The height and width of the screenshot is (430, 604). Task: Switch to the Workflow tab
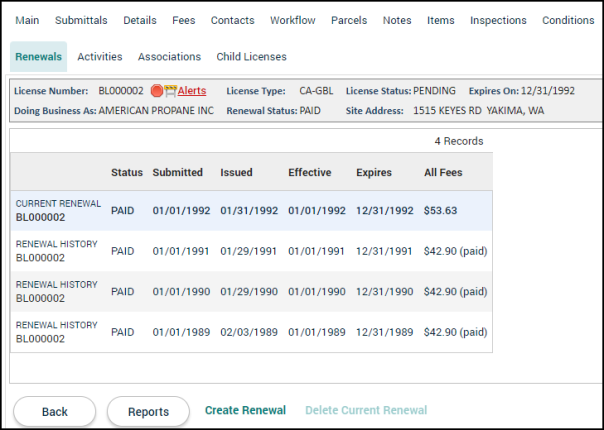[293, 20]
